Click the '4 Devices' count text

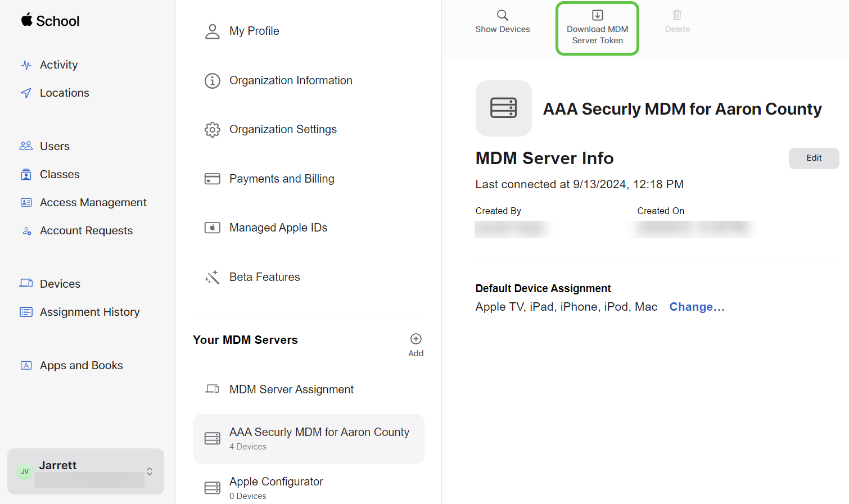[x=248, y=447]
